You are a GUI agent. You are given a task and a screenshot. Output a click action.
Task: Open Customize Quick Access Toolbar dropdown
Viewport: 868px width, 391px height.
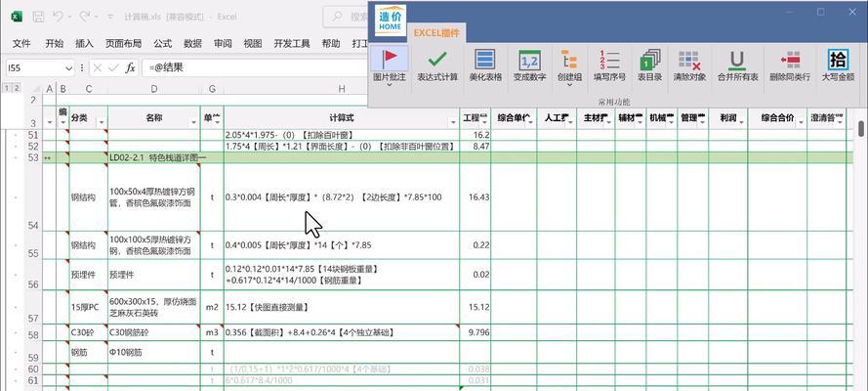pos(110,18)
